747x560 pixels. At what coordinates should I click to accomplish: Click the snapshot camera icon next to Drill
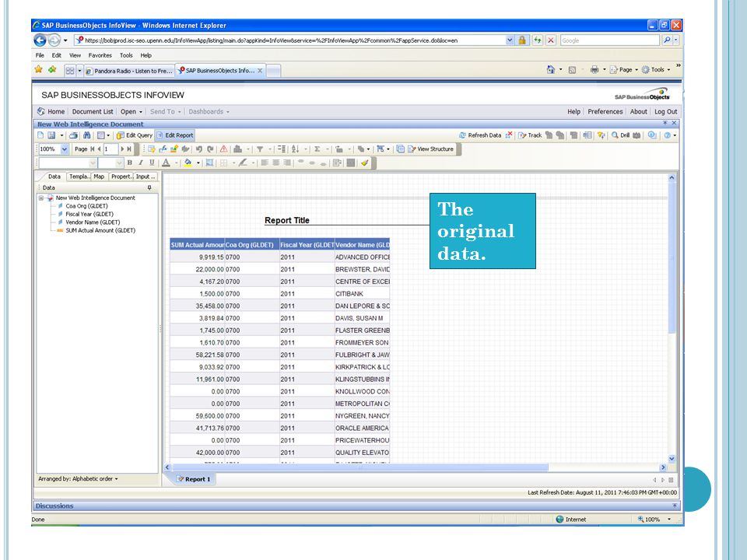click(637, 135)
